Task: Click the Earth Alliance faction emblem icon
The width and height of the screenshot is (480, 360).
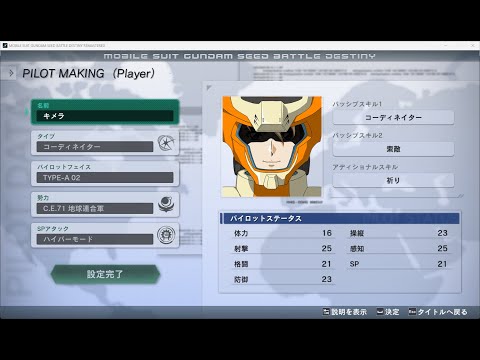Action: (166, 204)
